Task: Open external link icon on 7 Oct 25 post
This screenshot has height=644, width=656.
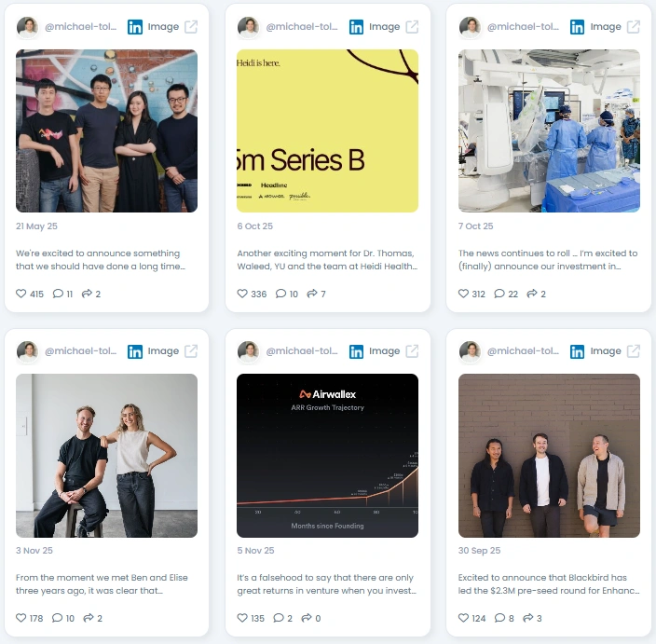Action: (x=633, y=27)
